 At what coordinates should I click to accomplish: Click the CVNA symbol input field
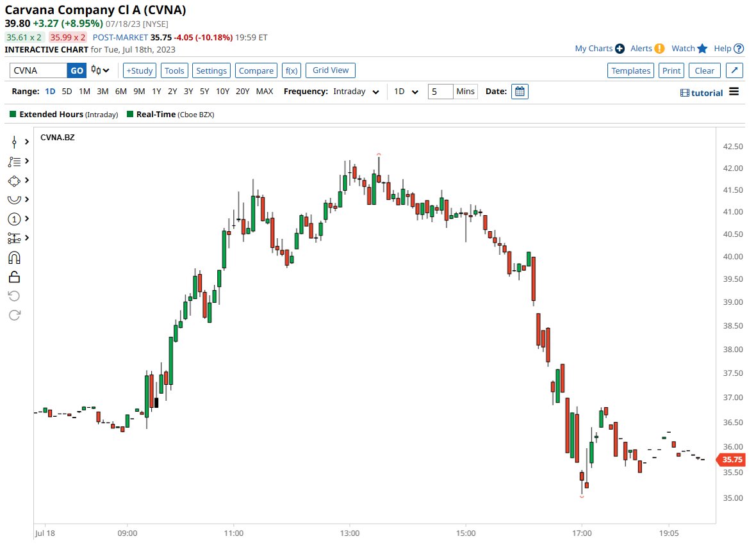tap(38, 70)
